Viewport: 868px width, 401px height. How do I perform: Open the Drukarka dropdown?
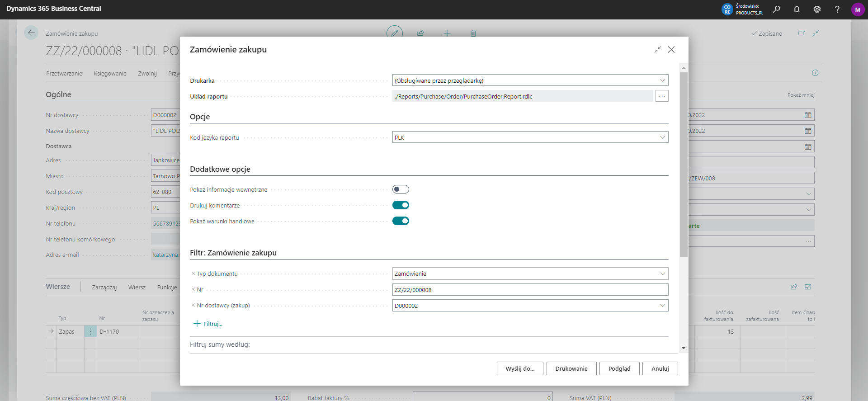tap(662, 80)
